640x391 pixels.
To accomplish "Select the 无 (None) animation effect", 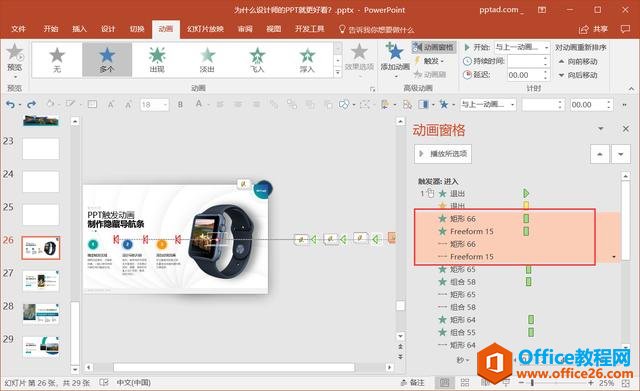I will (57, 60).
